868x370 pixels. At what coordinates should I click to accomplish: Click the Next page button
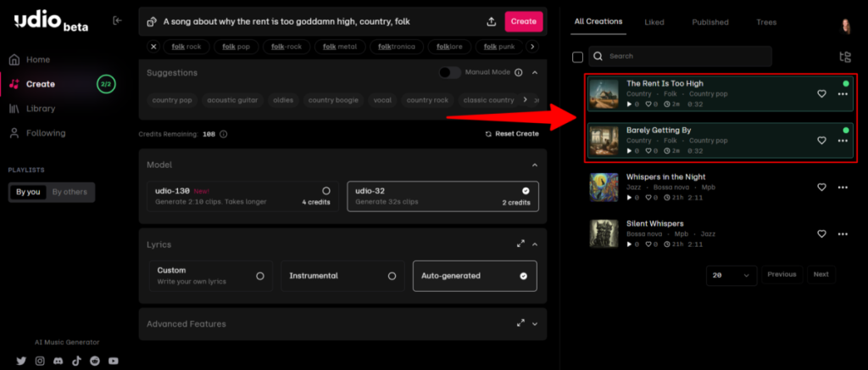tap(821, 275)
